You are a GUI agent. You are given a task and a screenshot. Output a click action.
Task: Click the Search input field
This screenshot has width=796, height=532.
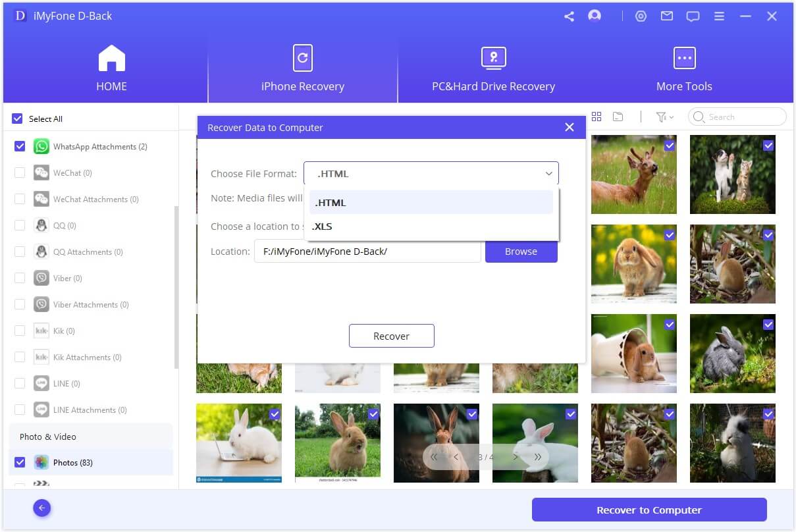pos(737,117)
